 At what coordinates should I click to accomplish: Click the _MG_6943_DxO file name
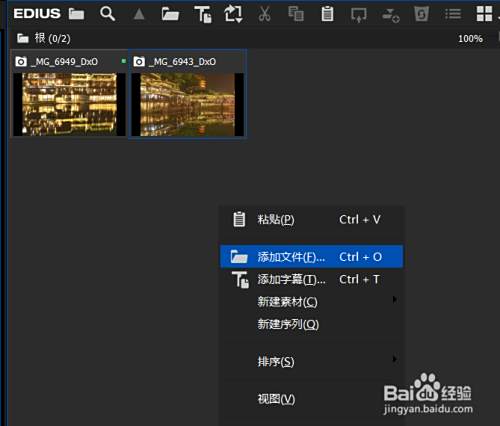click(182, 62)
